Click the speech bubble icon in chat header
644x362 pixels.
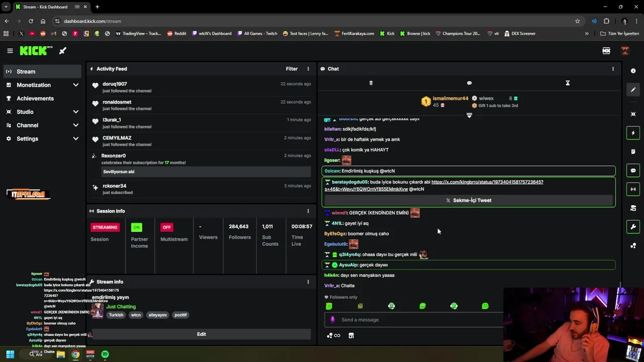469,83
